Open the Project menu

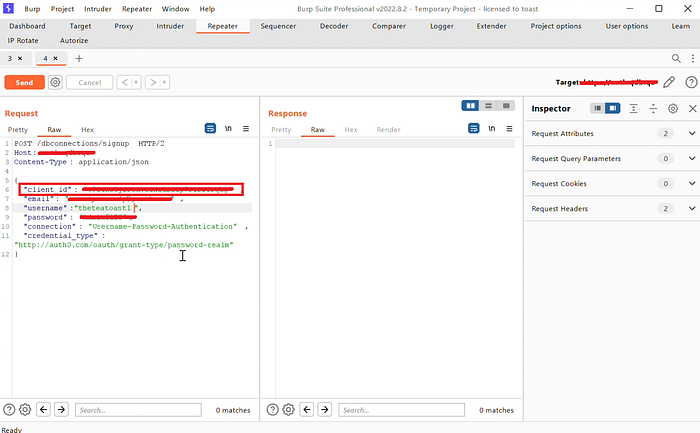point(62,9)
